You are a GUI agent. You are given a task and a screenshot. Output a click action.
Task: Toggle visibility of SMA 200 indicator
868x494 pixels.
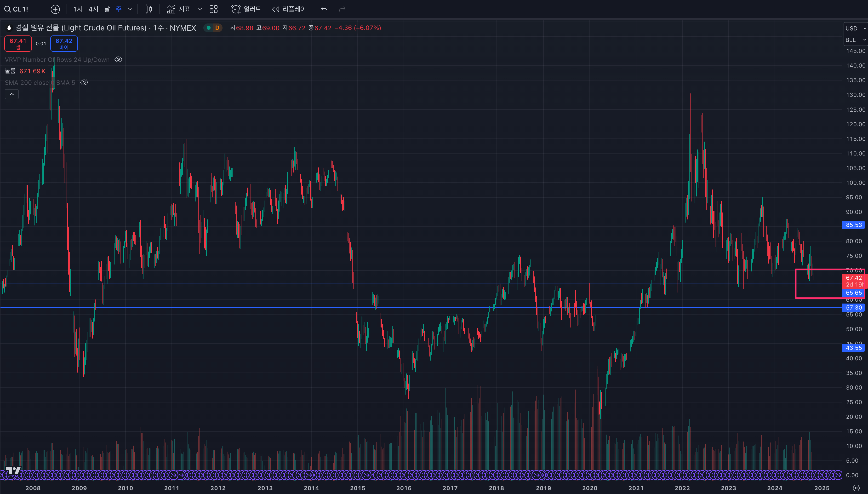tap(84, 82)
